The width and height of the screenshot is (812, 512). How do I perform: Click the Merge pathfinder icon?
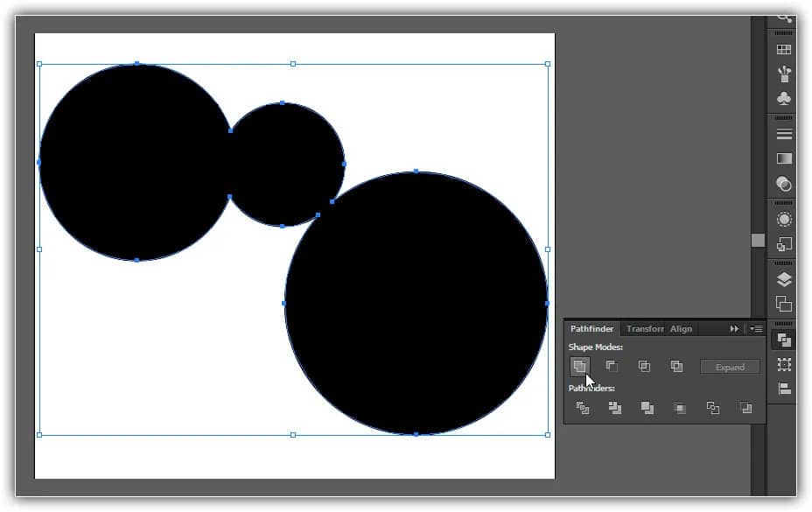(x=647, y=408)
